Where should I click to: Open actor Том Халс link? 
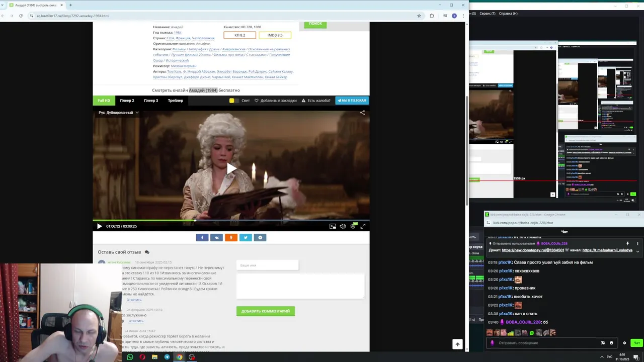(174, 71)
